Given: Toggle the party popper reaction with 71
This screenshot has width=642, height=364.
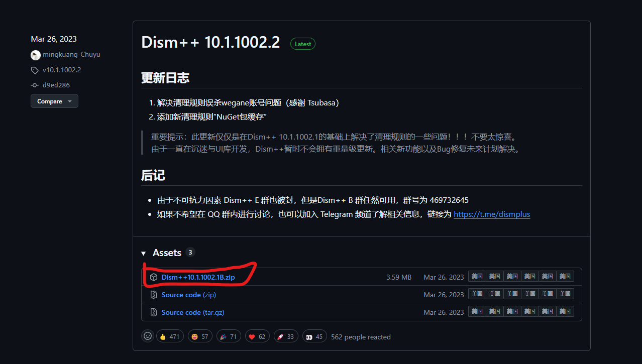Looking at the screenshot, I should pos(229,336).
